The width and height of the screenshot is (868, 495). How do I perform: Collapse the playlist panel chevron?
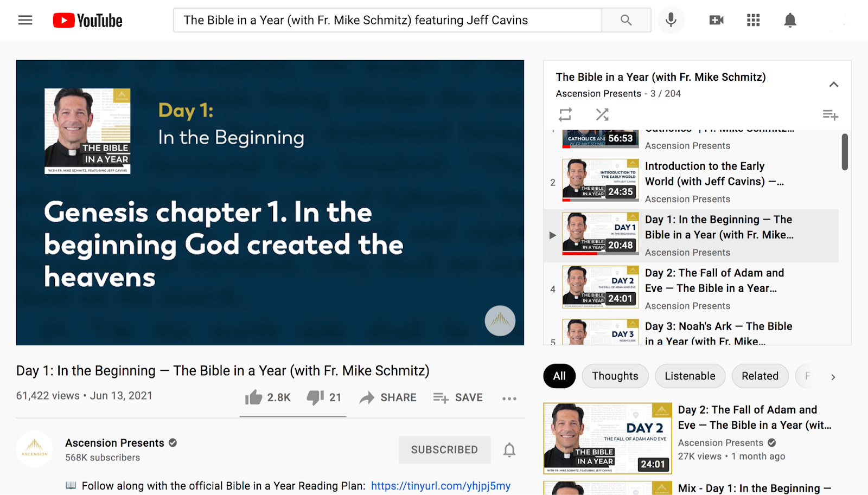[x=834, y=84]
